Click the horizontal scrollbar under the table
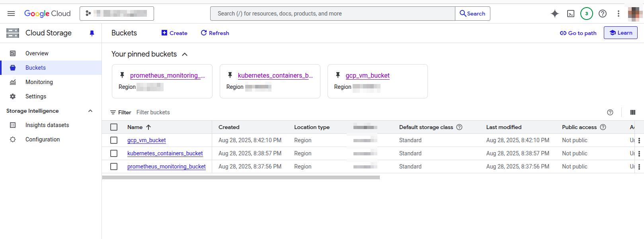 click(x=241, y=178)
